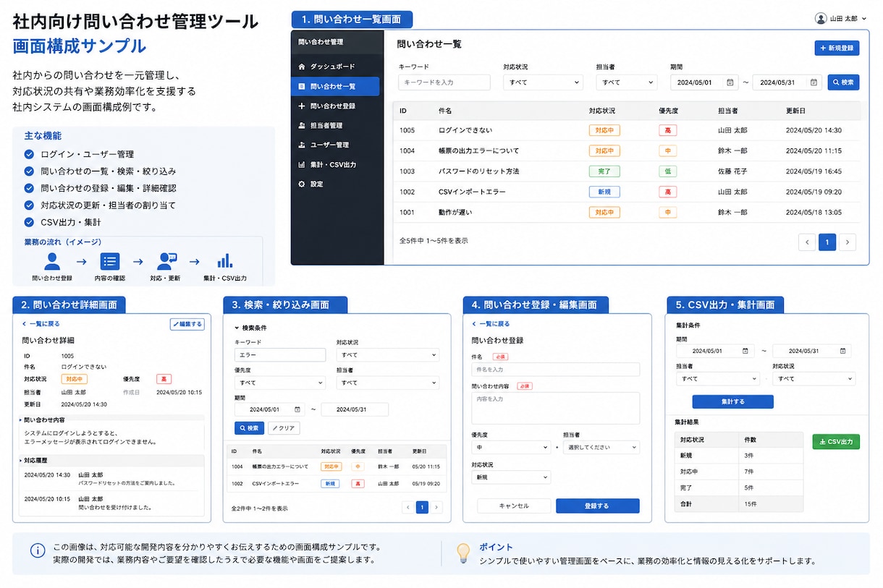Open the ダッシュボード sidebar item
The image size is (883, 588).
[334, 67]
